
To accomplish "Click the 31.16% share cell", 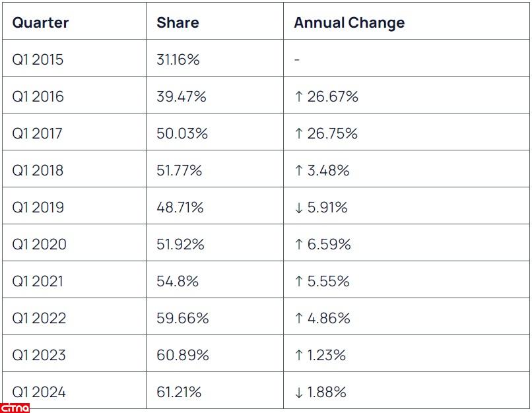I will (178, 60).
